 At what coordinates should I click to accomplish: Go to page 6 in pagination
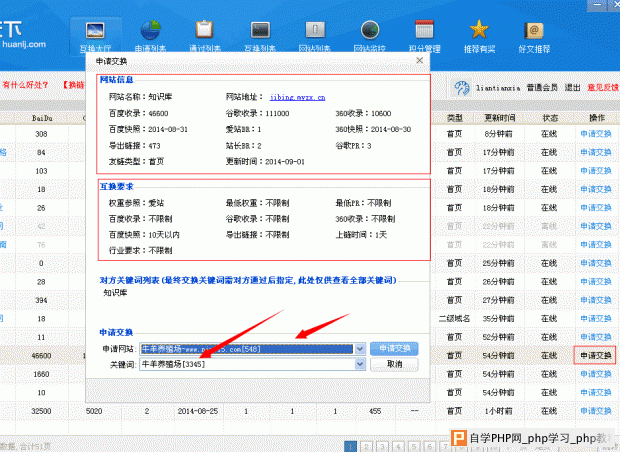click(430, 446)
